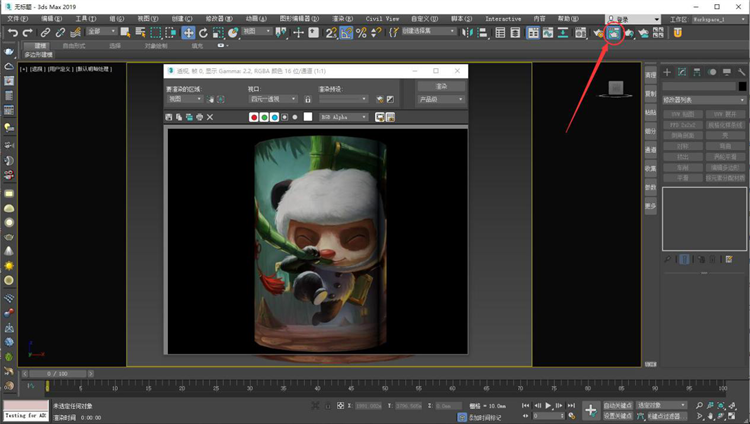
Task: Toggle the Angle Snap button
Action: [x=346, y=33]
